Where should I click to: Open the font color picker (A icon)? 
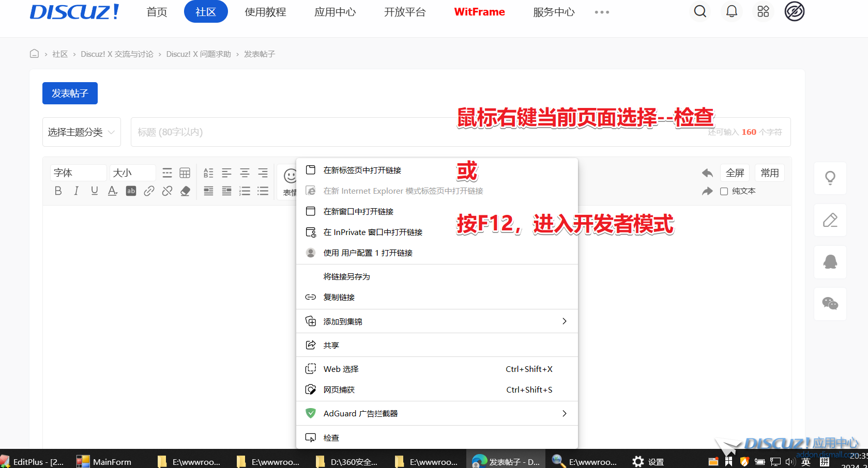[x=112, y=191]
